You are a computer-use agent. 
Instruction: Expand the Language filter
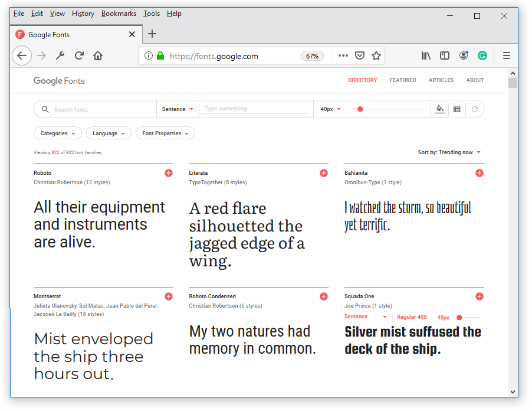109,133
